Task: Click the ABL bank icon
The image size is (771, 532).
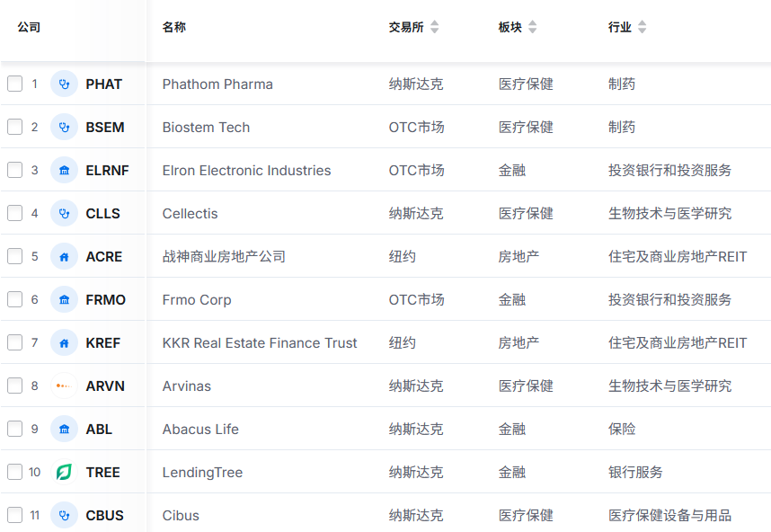Action: (64, 429)
